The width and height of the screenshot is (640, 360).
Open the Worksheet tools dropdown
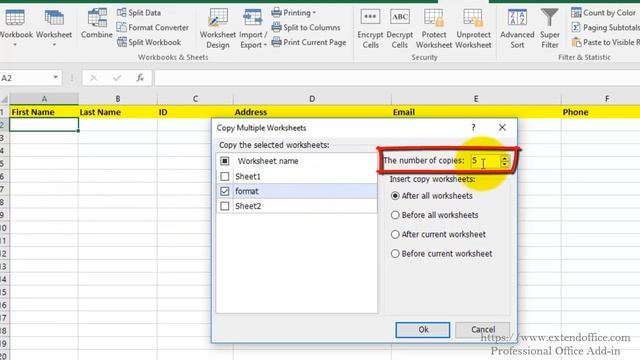point(54,28)
